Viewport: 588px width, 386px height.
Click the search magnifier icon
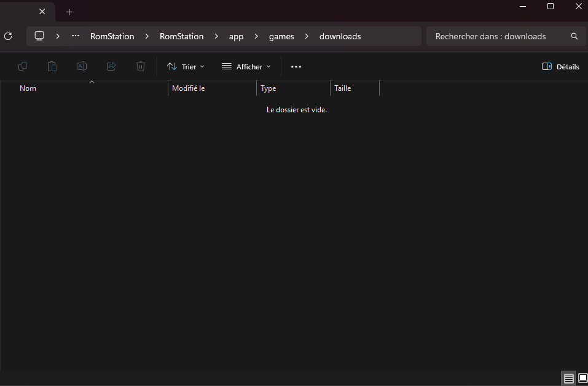(x=574, y=36)
